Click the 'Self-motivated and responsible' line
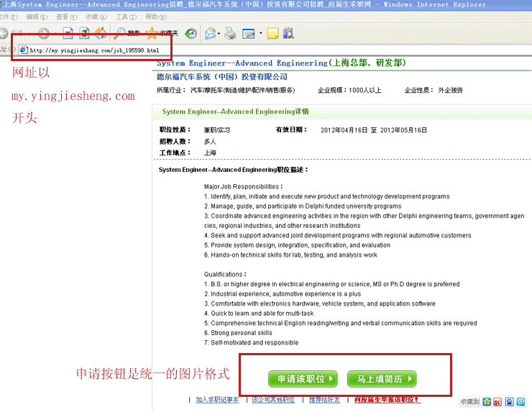 tap(251, 342)
